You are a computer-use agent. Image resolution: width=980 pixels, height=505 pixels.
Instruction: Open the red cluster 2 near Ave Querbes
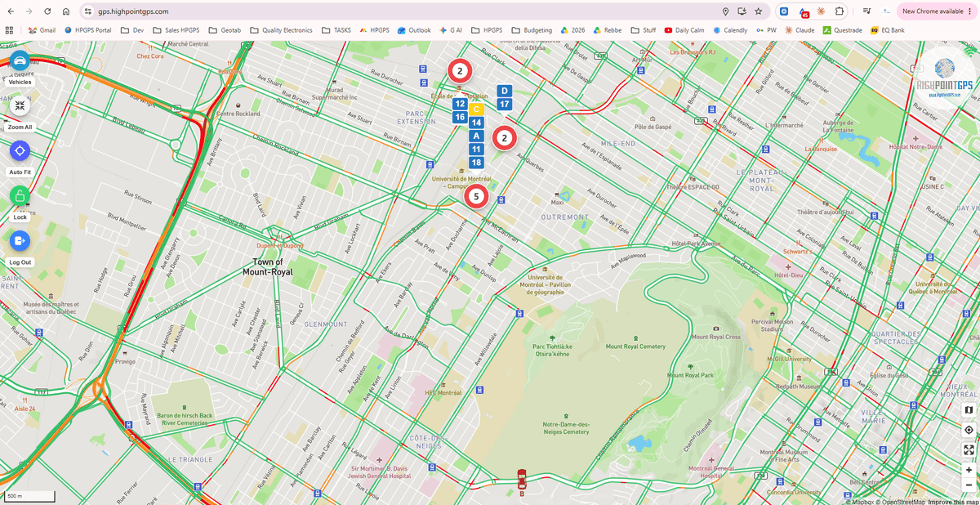point(505,138)
